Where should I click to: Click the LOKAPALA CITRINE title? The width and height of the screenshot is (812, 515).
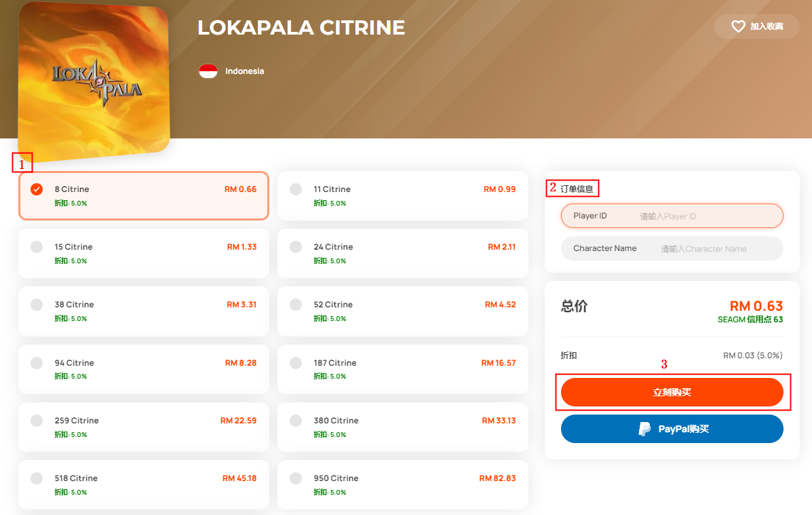click(x=301, y=27)
